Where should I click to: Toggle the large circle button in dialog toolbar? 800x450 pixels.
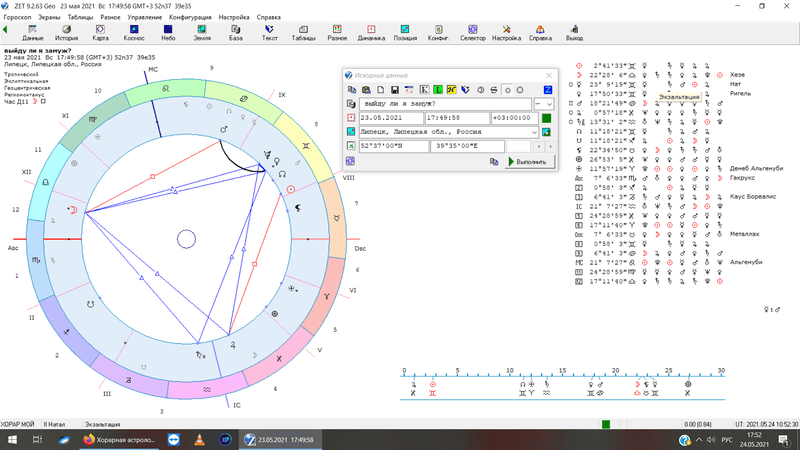pyautogui.click(x=521, y=90)
